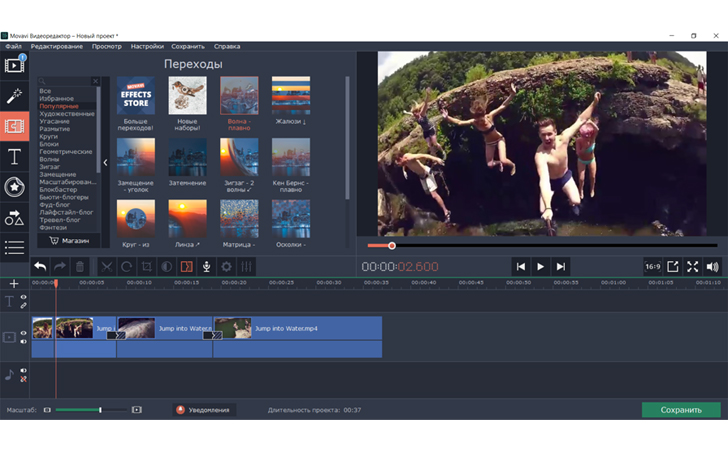Open the Filters magic wand tab

pyautogui.click(x=14, y=96)
